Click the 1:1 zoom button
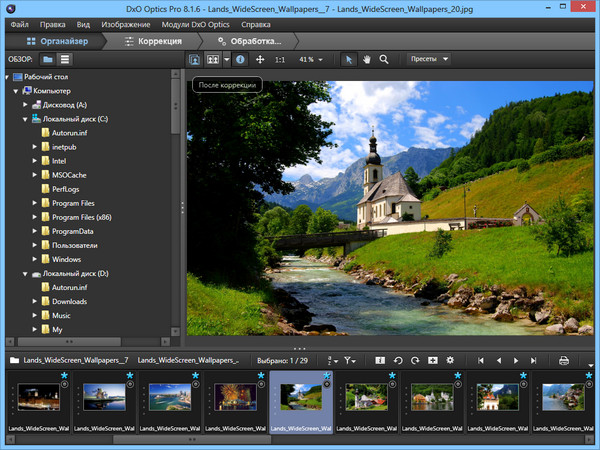 coord(281,59)
